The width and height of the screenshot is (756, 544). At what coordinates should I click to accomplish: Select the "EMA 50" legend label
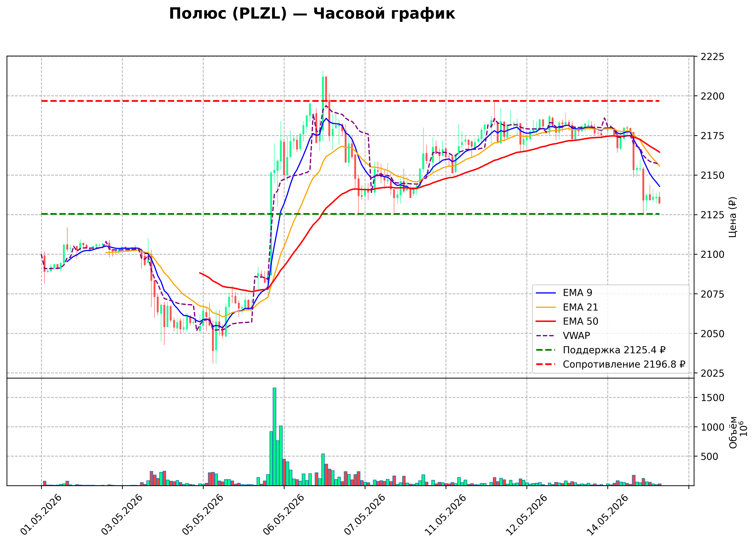coord(581,321)
